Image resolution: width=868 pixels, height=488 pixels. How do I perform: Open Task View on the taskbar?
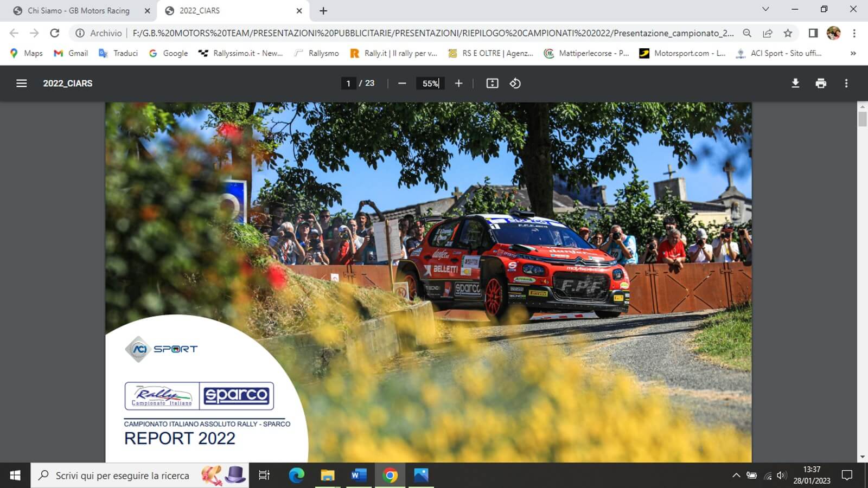tap(264, 476)
